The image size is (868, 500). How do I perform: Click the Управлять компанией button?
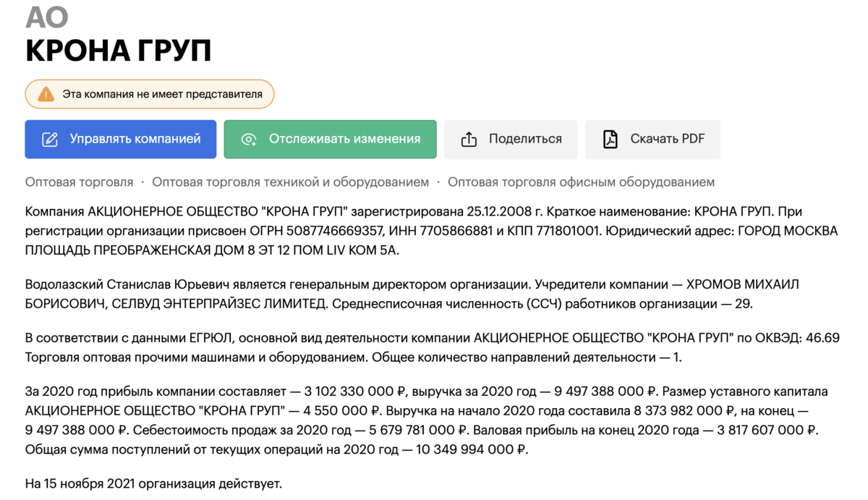(x=121, y=139)
